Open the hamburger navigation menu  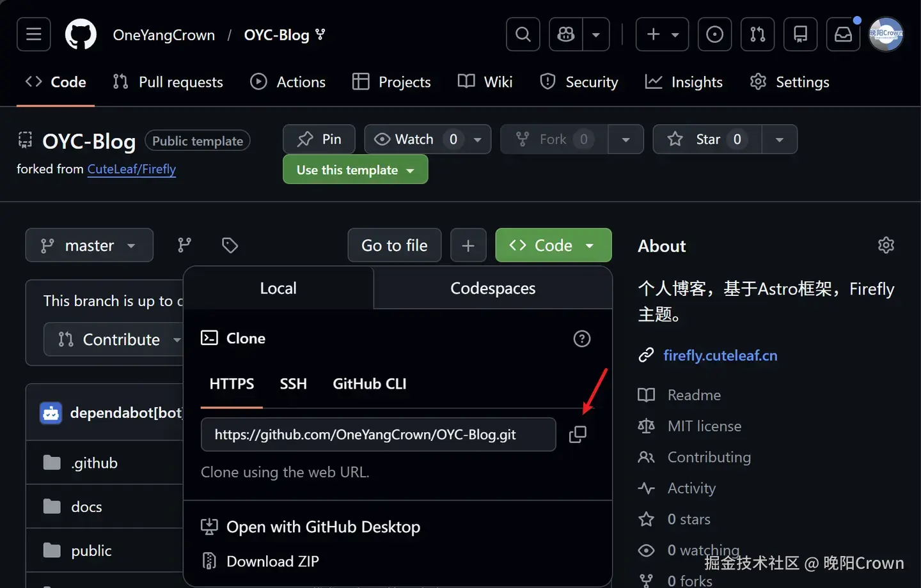[34, 35]
